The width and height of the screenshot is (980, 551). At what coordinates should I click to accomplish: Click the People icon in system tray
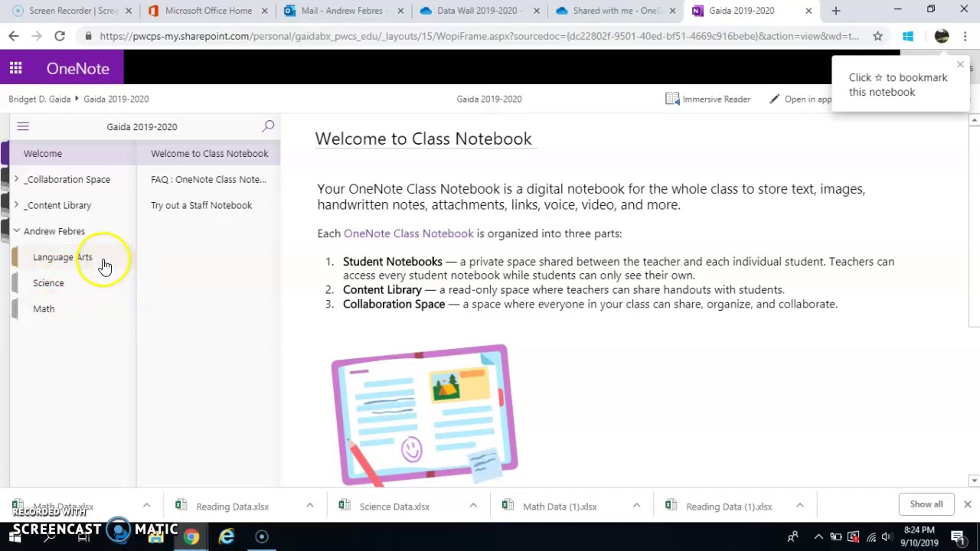coord(793,537)
